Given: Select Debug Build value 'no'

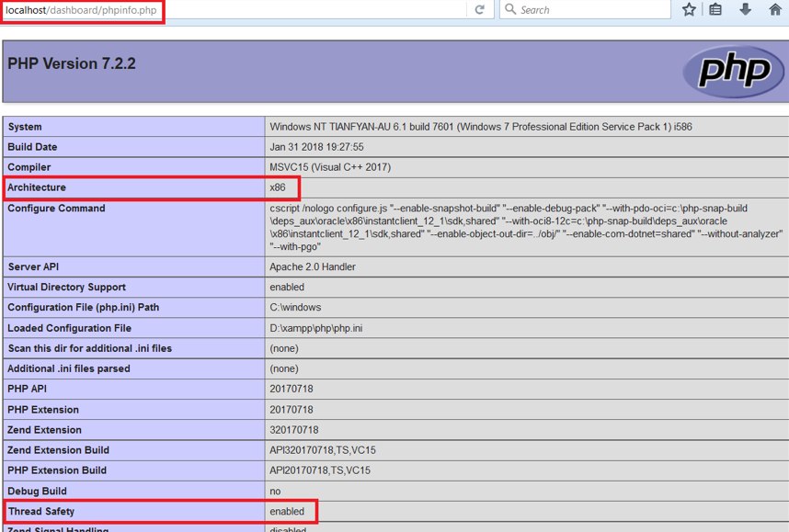Looking at the screenshot, I should (x=275, y=491).
